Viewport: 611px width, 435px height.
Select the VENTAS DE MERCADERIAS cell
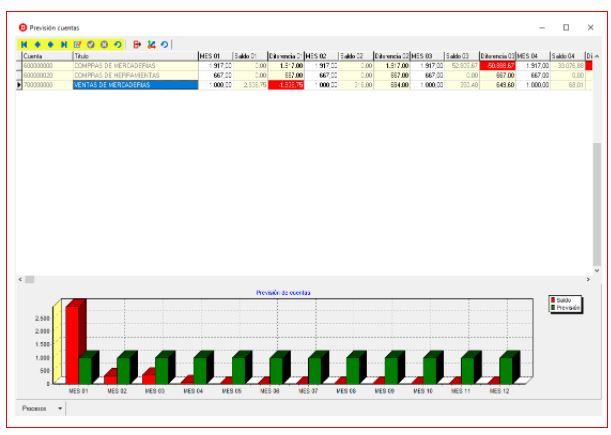click(136, 85)
